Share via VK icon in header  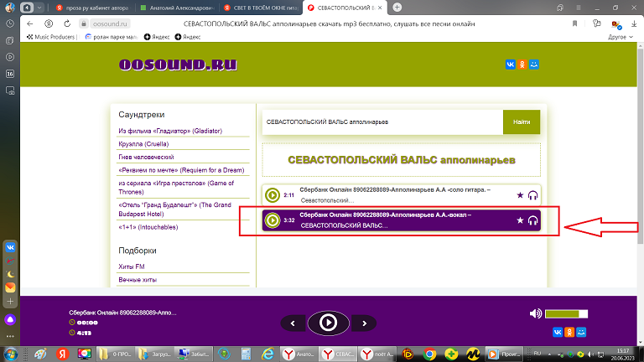tap(510, 65)
